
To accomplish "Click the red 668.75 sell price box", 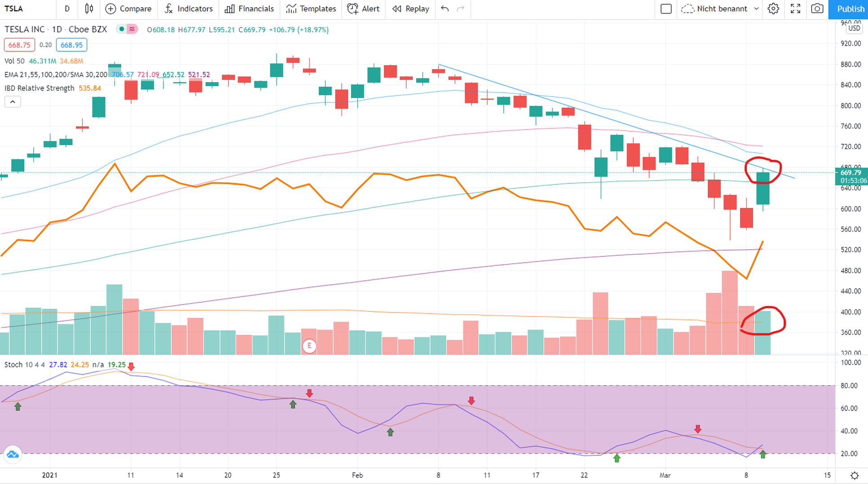I will [19, 45].
